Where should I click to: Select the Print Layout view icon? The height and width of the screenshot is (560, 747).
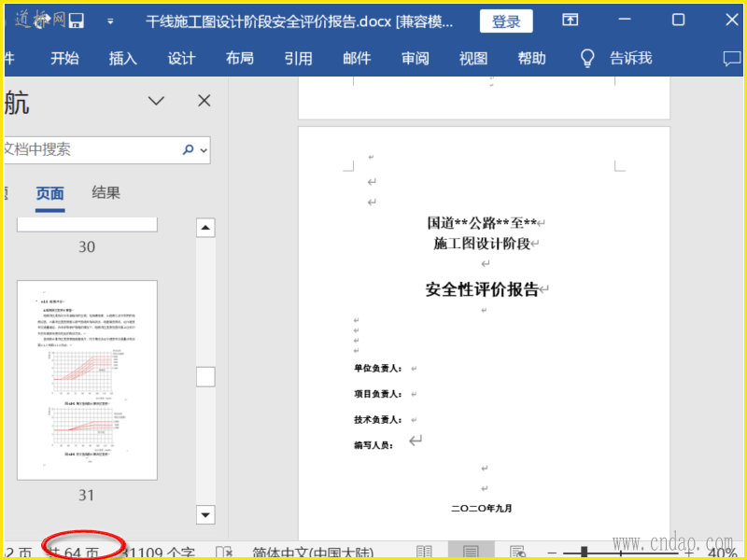click(471, 553)
